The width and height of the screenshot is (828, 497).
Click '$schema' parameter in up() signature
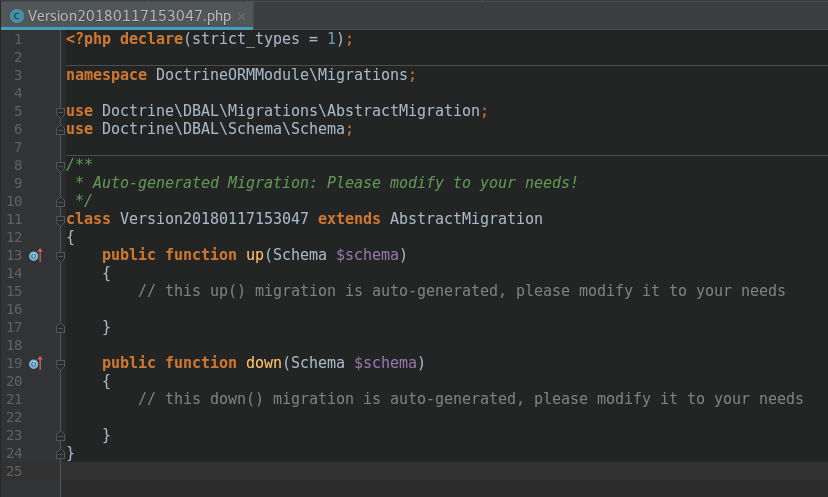pyautogui.click(x=367, y=255)
